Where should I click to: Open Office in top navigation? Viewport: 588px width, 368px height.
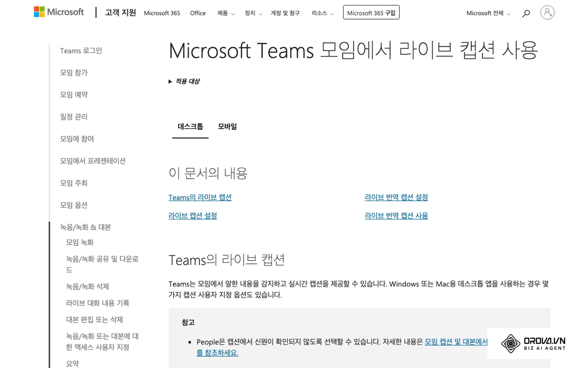[198, 13]
